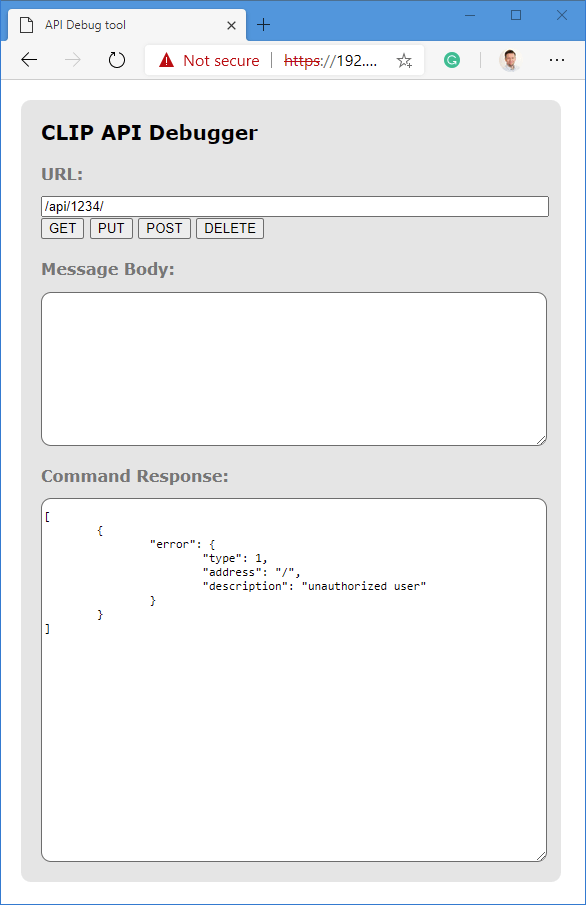
Task: Send a POST request
Action: (x=165, y=229)
